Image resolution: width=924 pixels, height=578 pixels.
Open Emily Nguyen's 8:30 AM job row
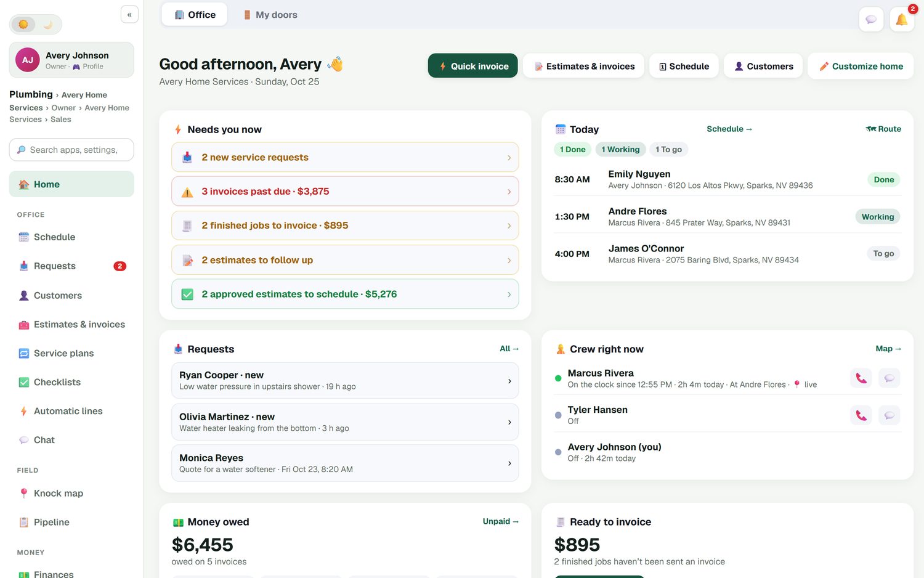[x=727, y=179]
